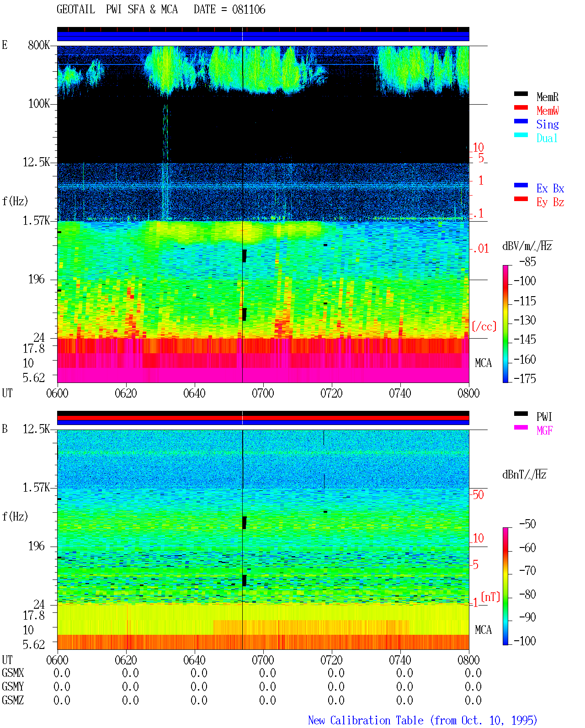This screenshot has width=585, height=728.
Task: Click the 12.5K frequency label on B panel
Action: pyautogui.click(x=37, y=429)
